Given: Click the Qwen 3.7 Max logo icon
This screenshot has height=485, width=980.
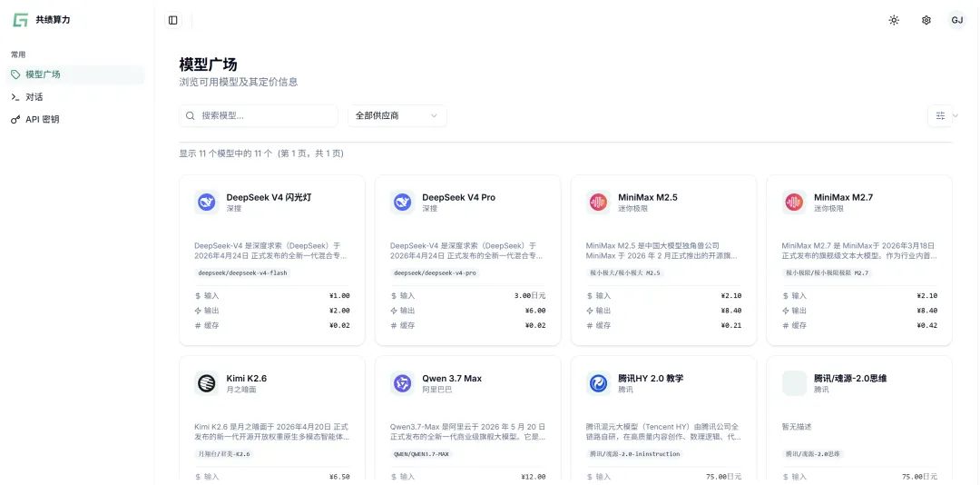Looking at the screenshot, I should click(403, 383).
